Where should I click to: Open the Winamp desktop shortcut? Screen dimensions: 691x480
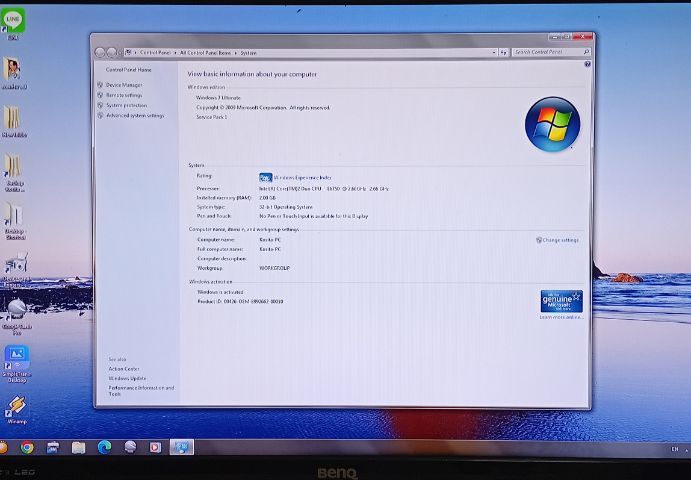click(x=16, y=406)
